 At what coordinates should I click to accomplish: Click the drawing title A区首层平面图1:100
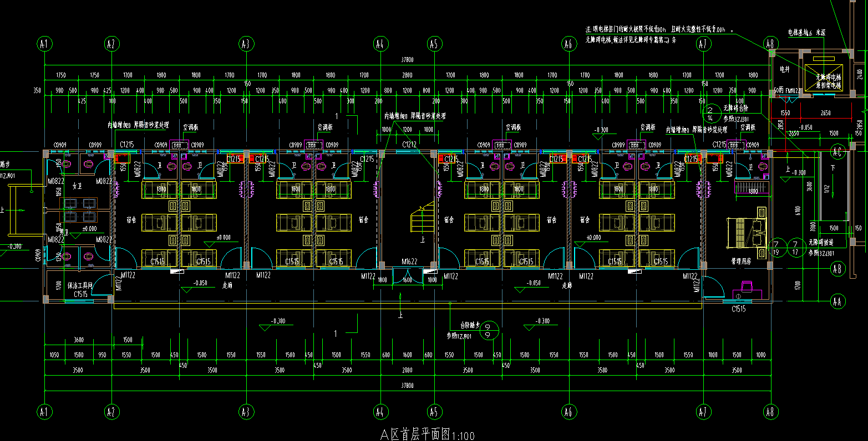pos(427,435)
